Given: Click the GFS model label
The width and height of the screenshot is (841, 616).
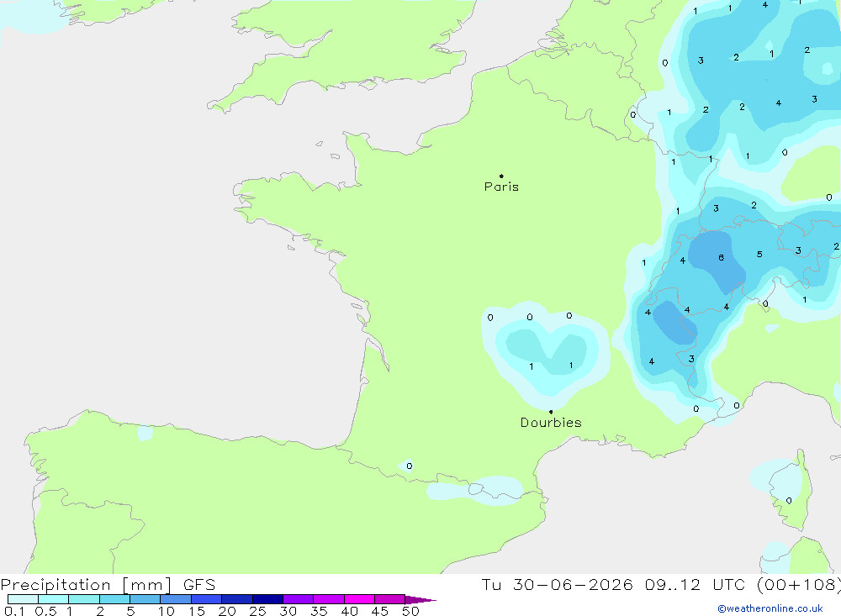Looking at the screenshot, I should click(x=199, y=585).
